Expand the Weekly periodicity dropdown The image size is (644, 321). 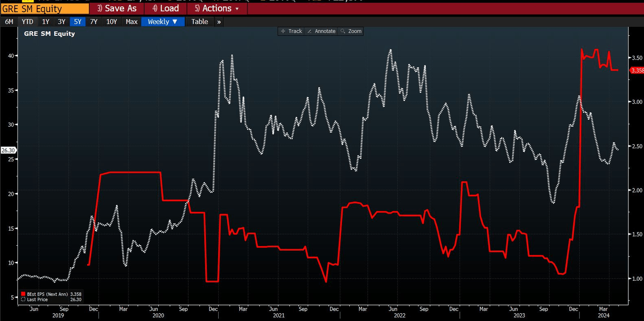point(163,21)
